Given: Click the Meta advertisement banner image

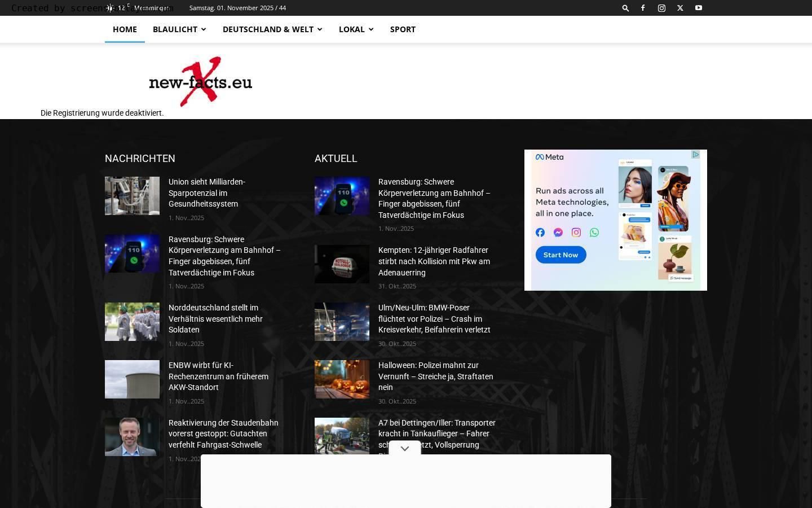Looking at the screenshot, I should pyautogui.click(x=616, y=220).
